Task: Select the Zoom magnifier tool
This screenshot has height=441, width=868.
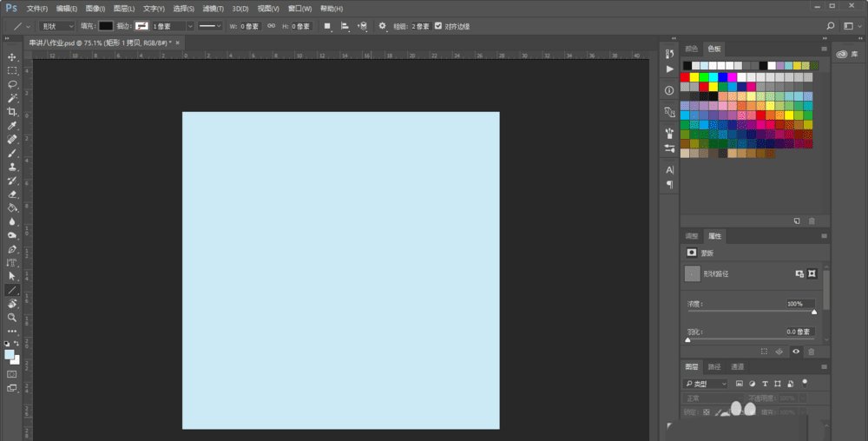Action: click(12, 318)
